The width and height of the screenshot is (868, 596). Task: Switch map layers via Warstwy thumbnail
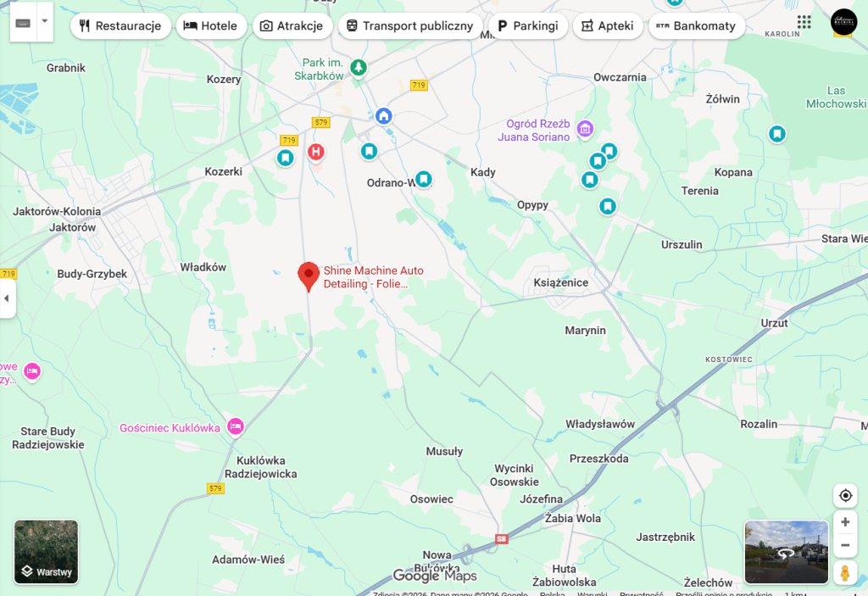click(46, 552)
